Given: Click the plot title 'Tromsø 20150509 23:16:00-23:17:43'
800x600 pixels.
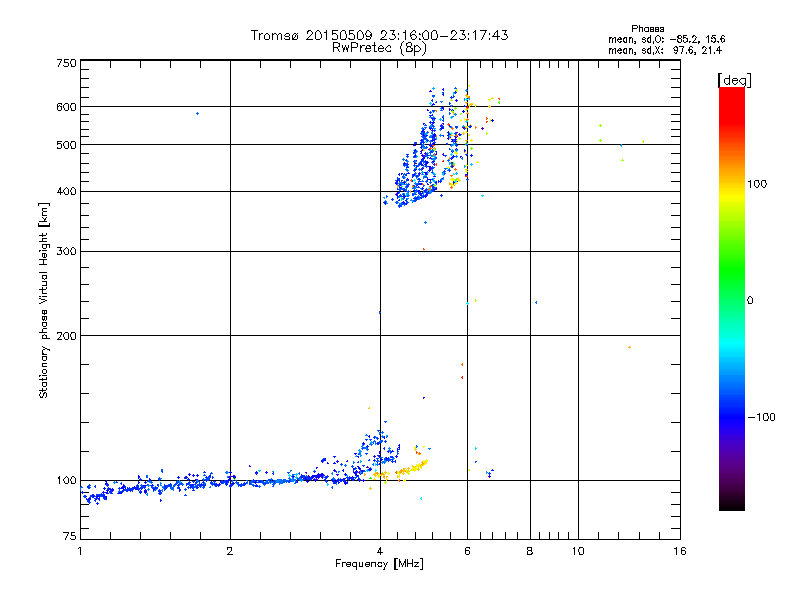Looking at the screenshot, I should coord(379,35).
